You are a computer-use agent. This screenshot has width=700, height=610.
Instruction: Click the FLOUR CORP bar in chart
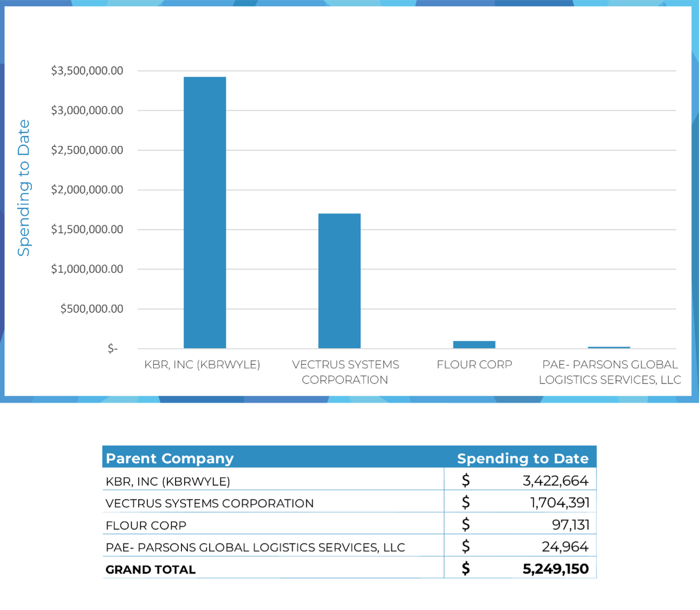click(474, 345)
